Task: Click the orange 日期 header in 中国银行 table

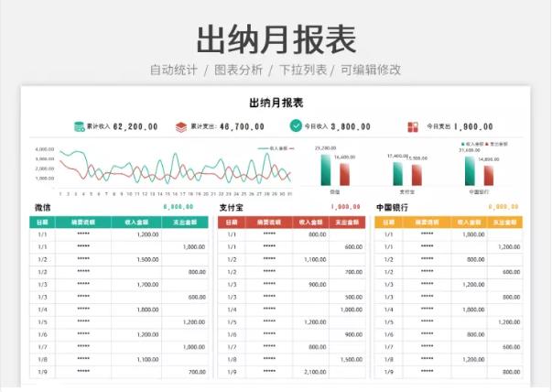Action: 389,223
